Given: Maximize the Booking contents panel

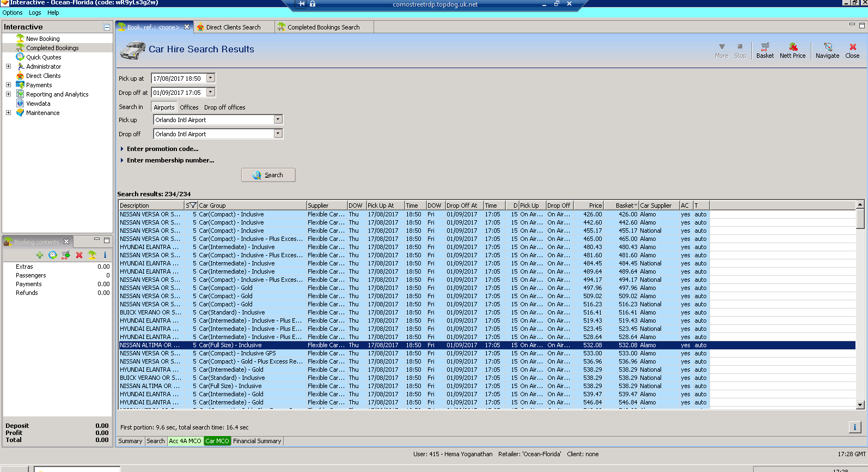Looking at the screenshot, I should [x=107, y=240].
